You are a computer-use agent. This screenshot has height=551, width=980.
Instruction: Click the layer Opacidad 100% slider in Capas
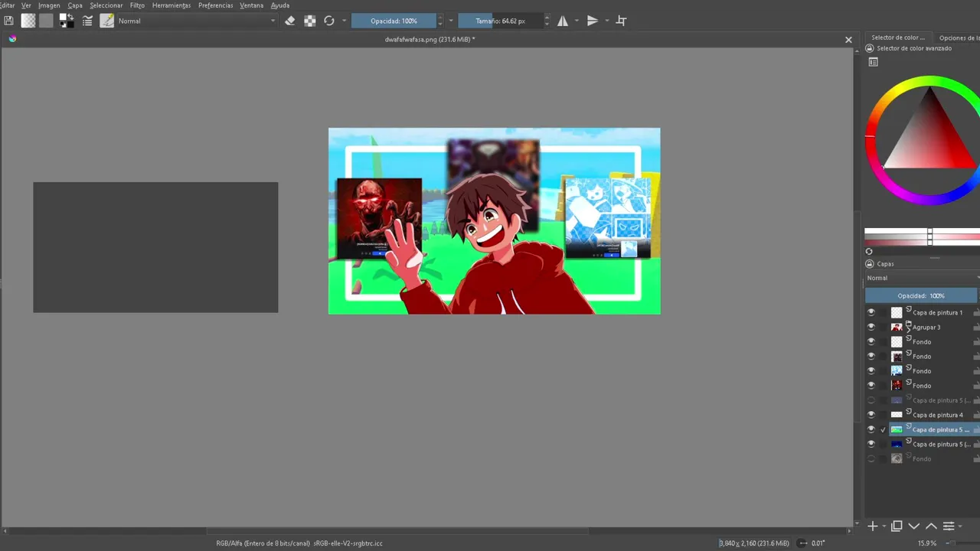921,295
